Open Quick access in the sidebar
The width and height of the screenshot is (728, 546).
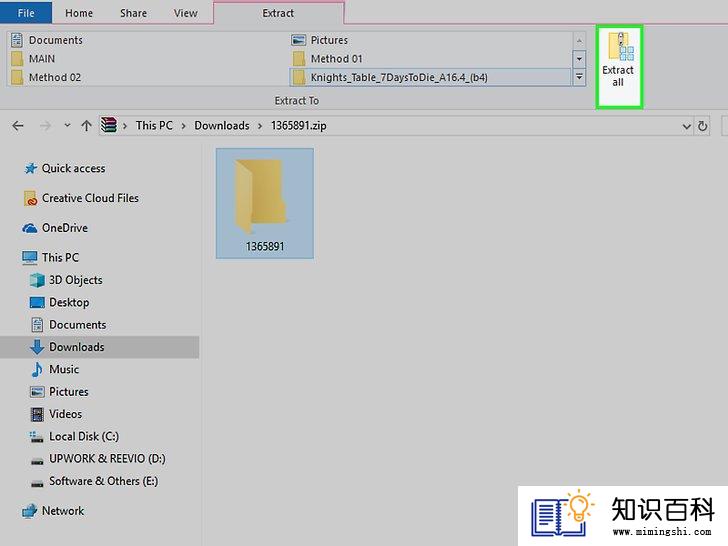tap(65, 168)
